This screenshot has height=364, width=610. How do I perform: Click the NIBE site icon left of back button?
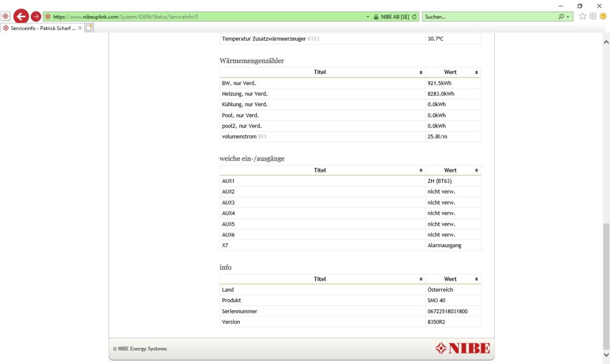5,17
